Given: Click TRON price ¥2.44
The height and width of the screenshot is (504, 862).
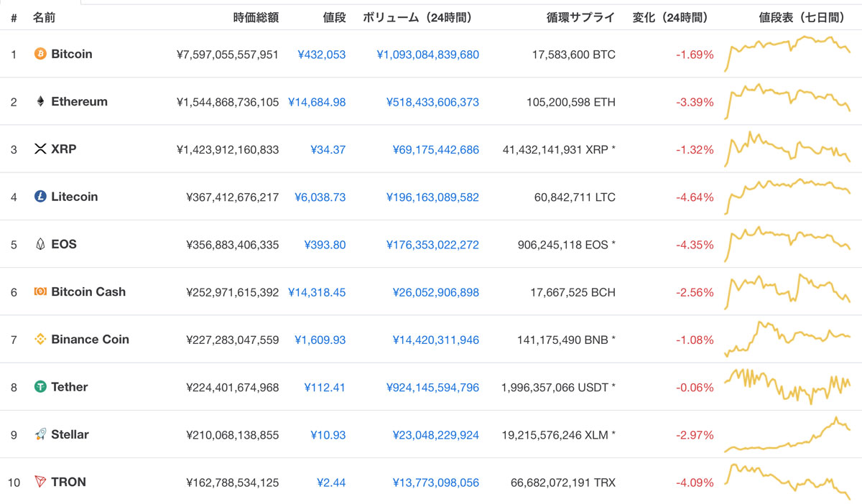Looking at the screenshot, I should pyautogui.click(x=331, y=482).
